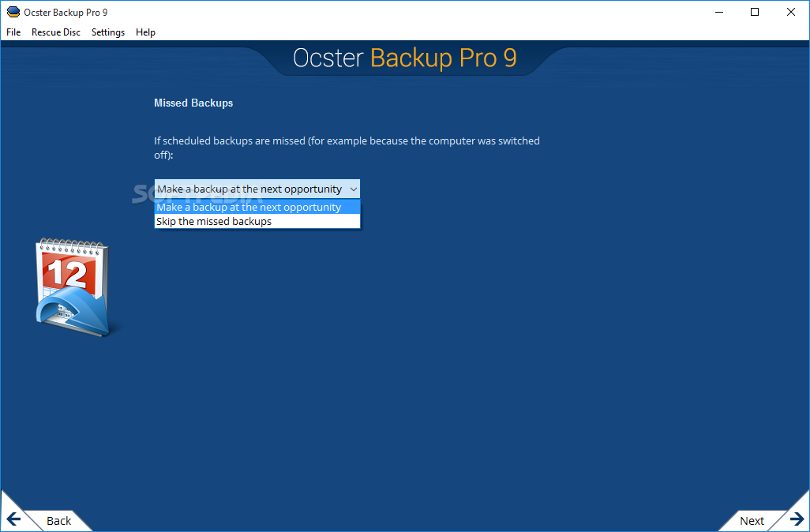Image resolution: width=810 pixels, height=532 pixels.
Task: Open the Settings menu
Action: tap(108, 32)
